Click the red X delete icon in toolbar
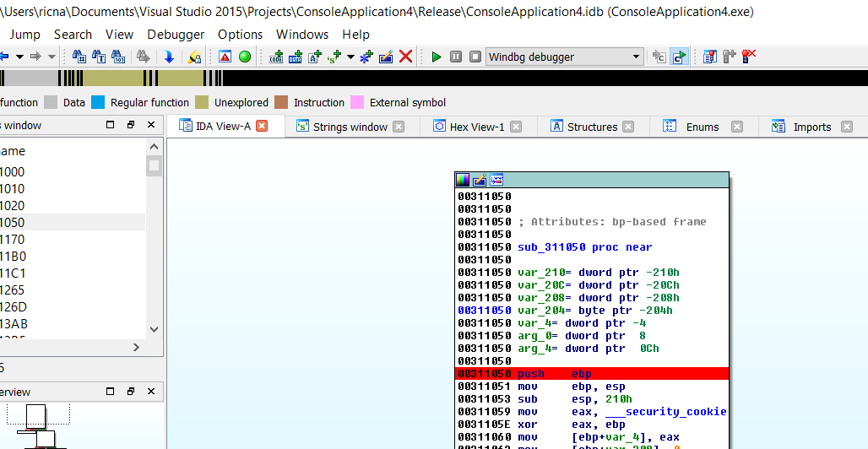The height and width of the screenshot is (449, 868). pyautogui.click(x=405, y=57)
